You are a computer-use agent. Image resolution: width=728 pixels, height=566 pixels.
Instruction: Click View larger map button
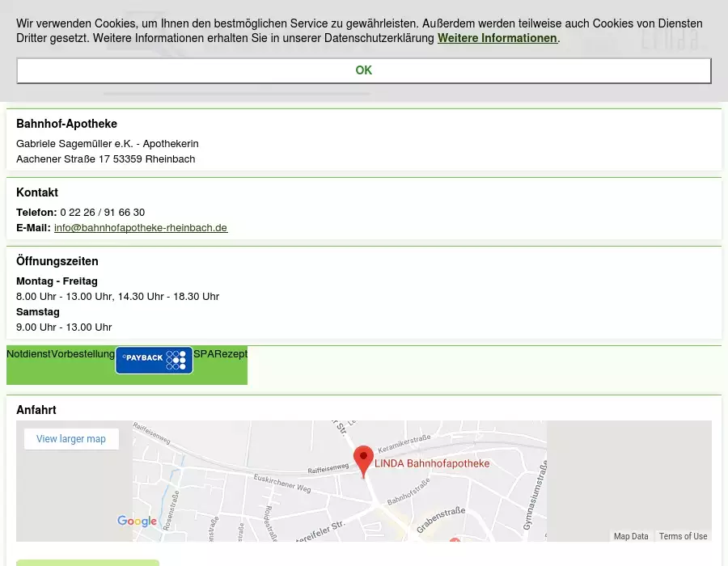pyautogui.click(x=71, y=439)
